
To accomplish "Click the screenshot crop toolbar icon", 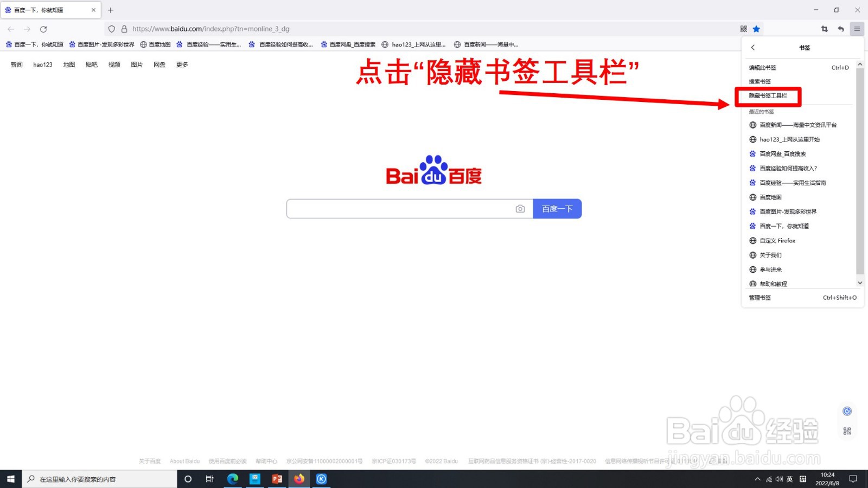I will pos(825,29).
